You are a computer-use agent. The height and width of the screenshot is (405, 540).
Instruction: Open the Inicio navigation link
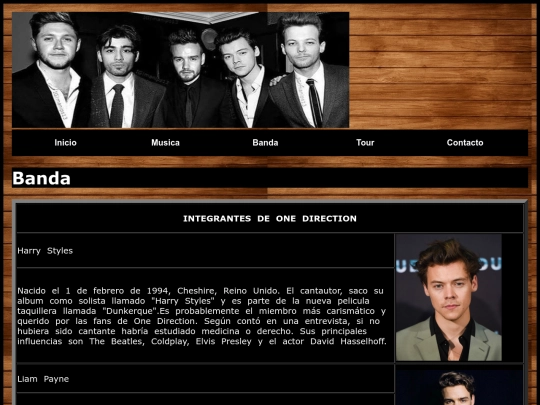65,143
